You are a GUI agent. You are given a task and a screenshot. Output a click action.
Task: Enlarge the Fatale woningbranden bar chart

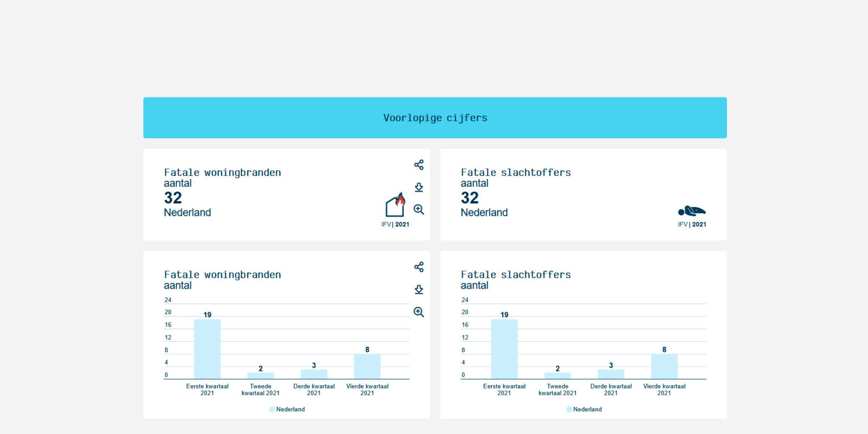418,312
